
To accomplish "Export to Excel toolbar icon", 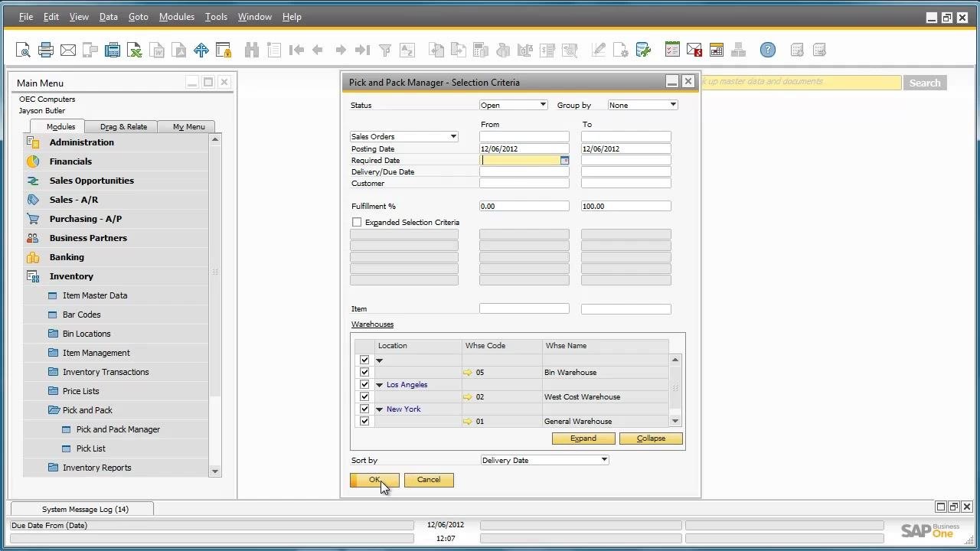I will [x=135, y=51].
